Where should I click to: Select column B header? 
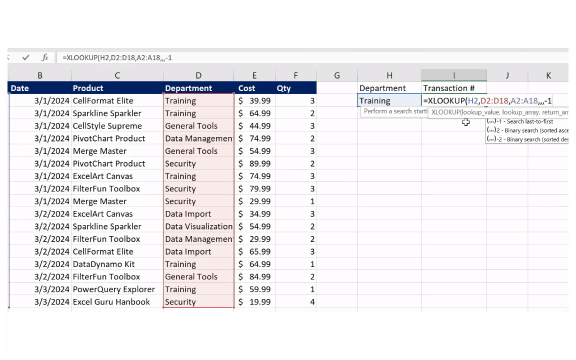[x=40, y=75]
